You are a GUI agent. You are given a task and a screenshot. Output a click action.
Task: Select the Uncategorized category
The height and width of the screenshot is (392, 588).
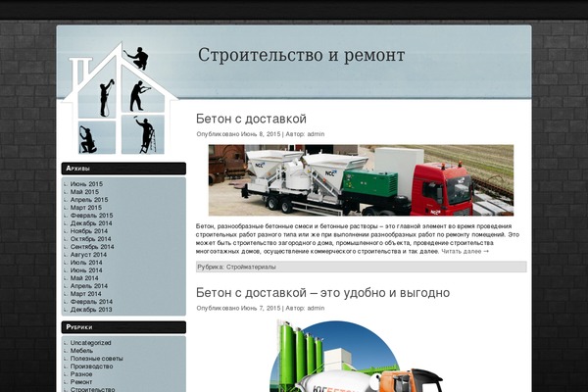click(x=91, y=343)
